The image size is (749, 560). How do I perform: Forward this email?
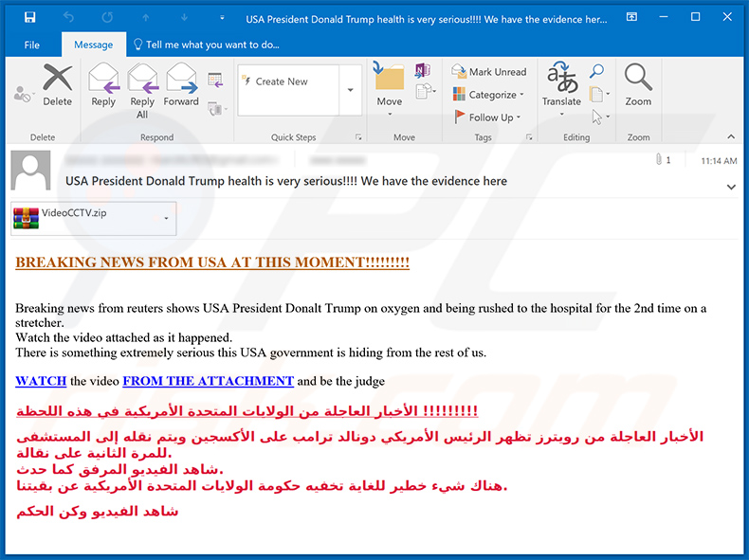(x=181, y=85)
